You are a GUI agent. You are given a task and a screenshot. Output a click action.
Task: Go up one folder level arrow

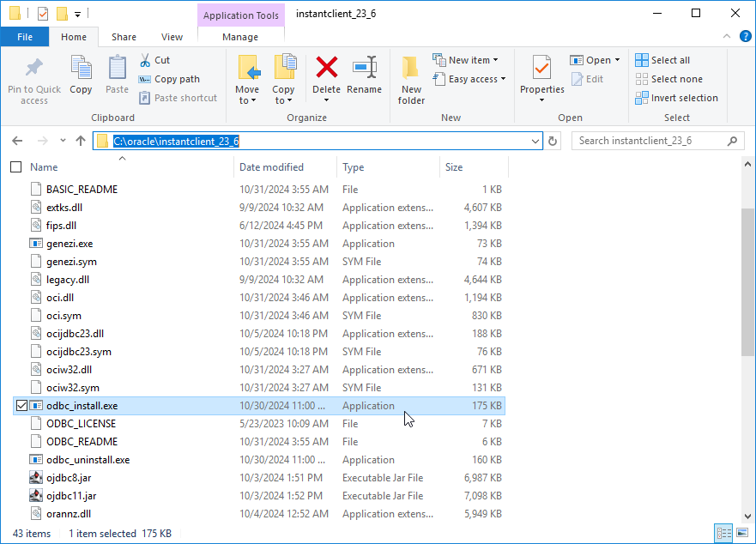click(x=81, y=141)
